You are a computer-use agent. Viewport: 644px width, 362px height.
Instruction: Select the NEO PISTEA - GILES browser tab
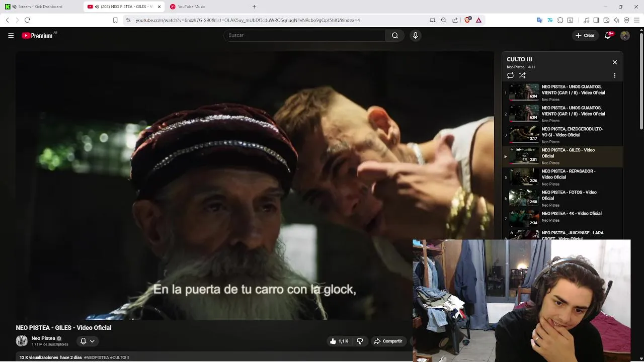[x=124, y=7]
